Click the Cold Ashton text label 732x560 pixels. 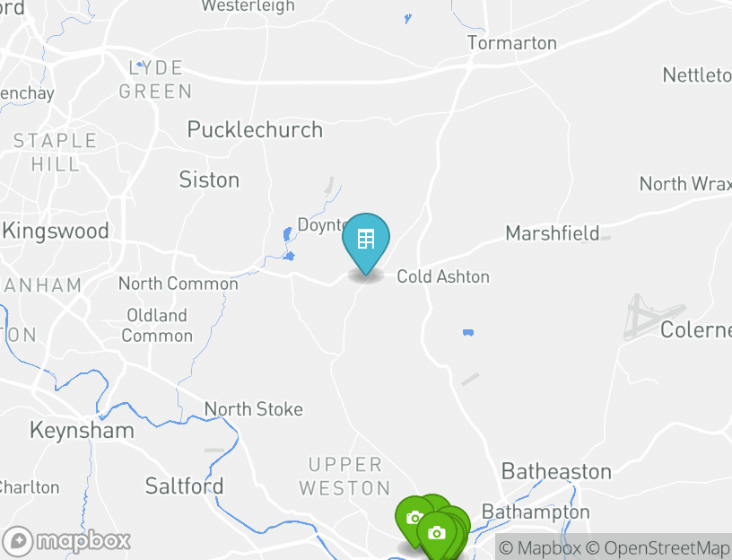[443, 276]
